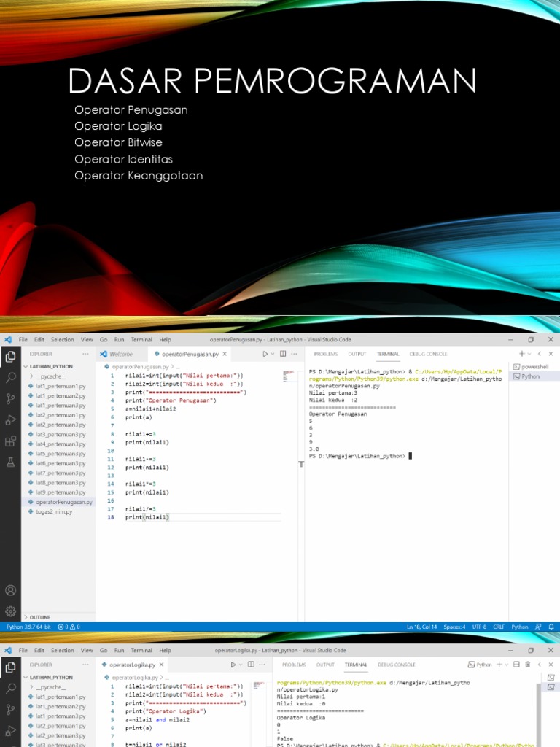Select indentation via Spaces: 4 status item
560x747 pixels.
(454, 627)
